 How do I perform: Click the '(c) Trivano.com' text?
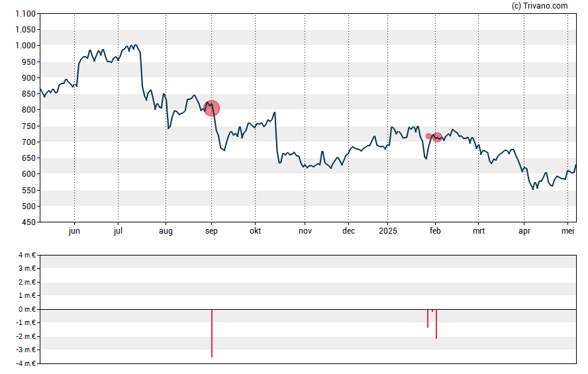[540, 5]
